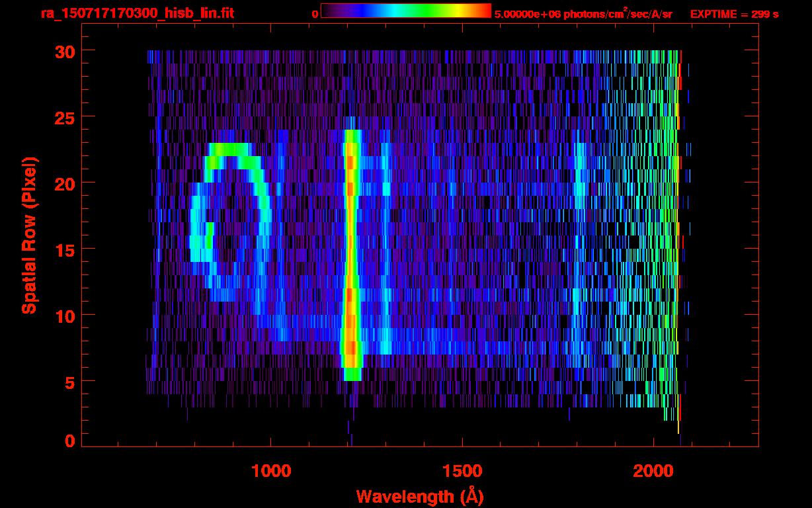The image size is (812, 508).
Task: Click the y-axis tick label 10
Action: 64,316
